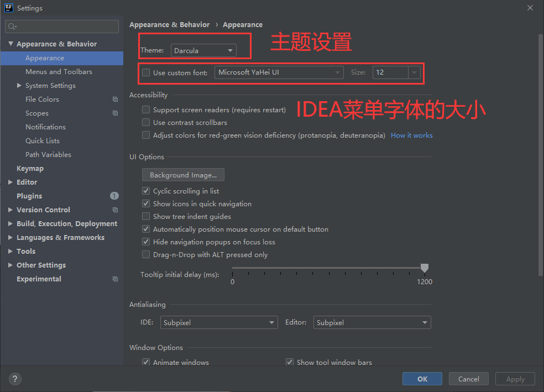
Task: Expand the Version Control node arrow
Action: [x=11, y=210]
